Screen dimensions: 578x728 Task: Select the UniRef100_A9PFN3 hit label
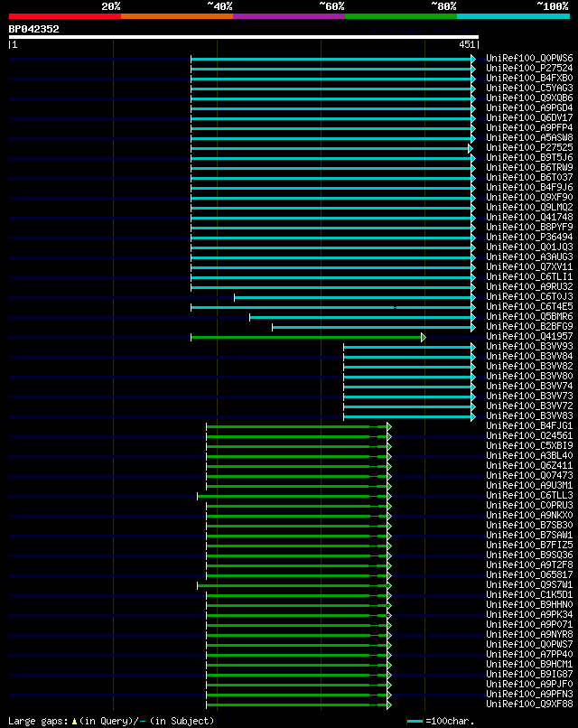[529, 694]
